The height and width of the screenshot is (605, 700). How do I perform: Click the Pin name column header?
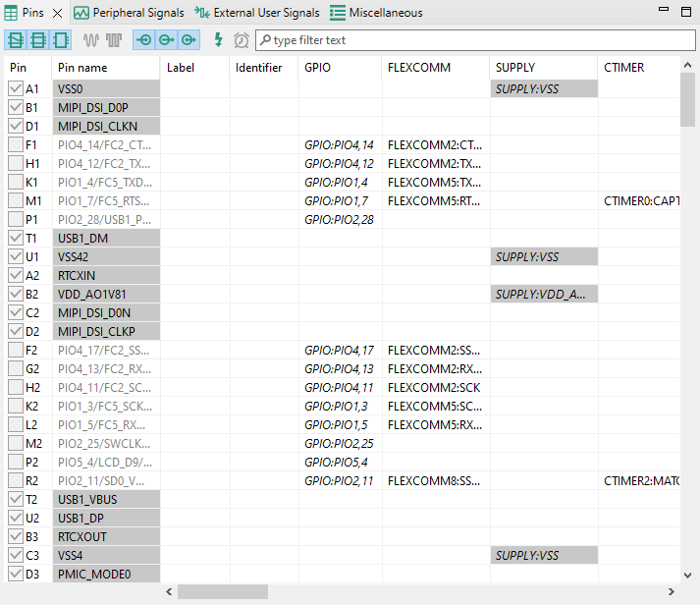82,68
